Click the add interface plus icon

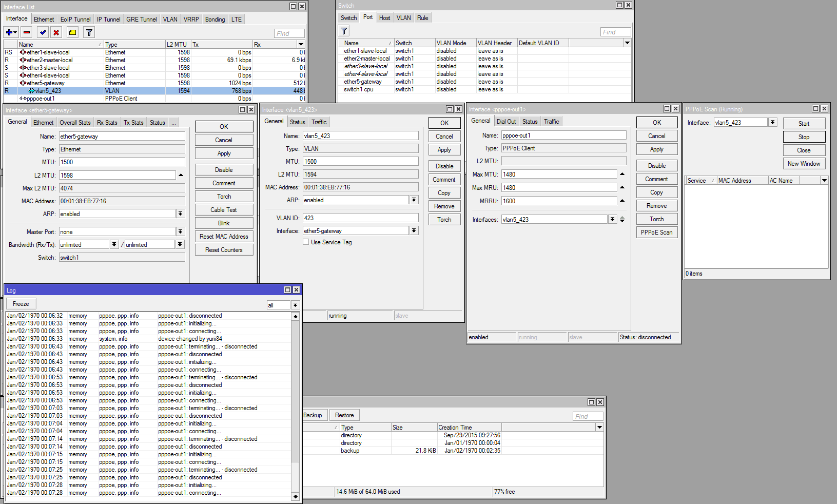tap(9, 32)
